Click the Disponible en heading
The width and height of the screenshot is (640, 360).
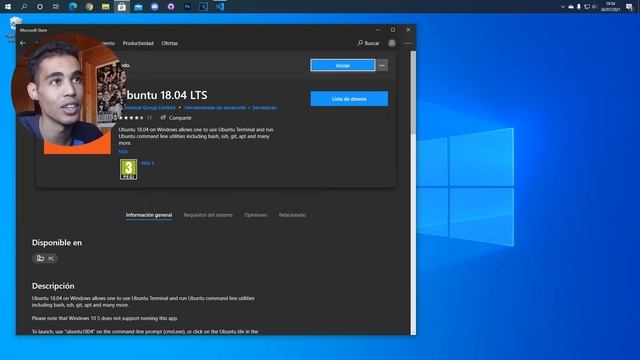(57, 243)
